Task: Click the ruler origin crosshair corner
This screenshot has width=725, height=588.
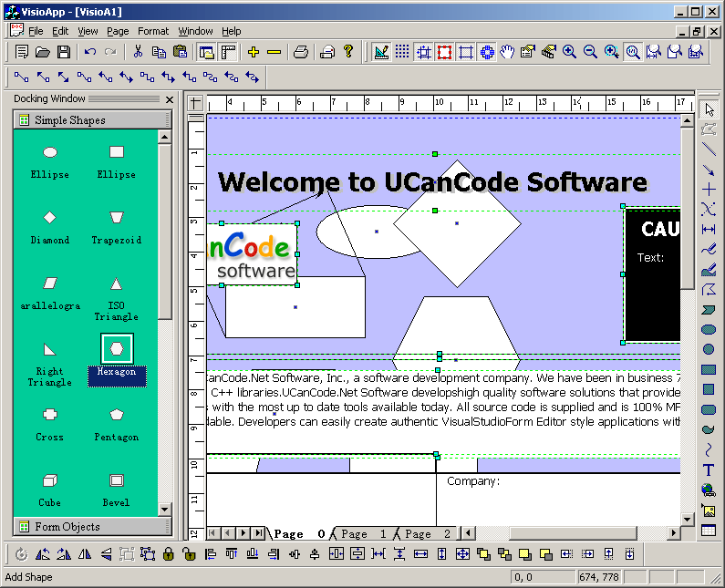Action: pyautogui.click(x=195, y=102)
